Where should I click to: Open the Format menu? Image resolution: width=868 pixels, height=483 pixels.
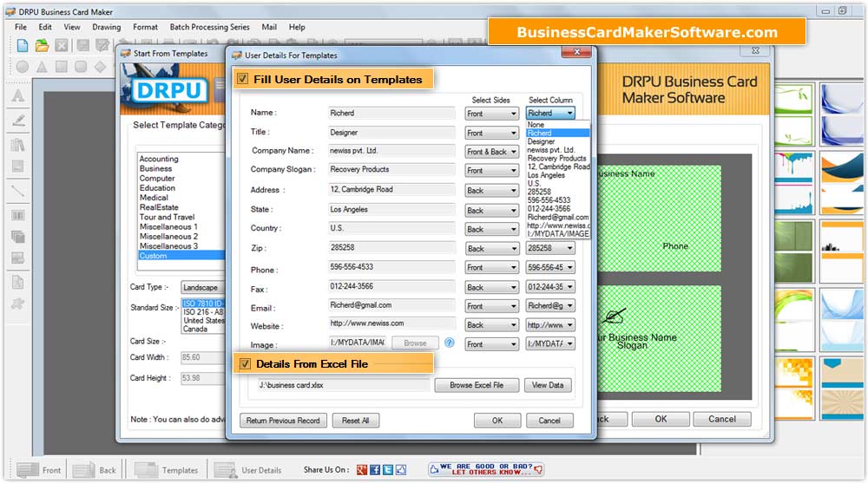tap(145, 27)
